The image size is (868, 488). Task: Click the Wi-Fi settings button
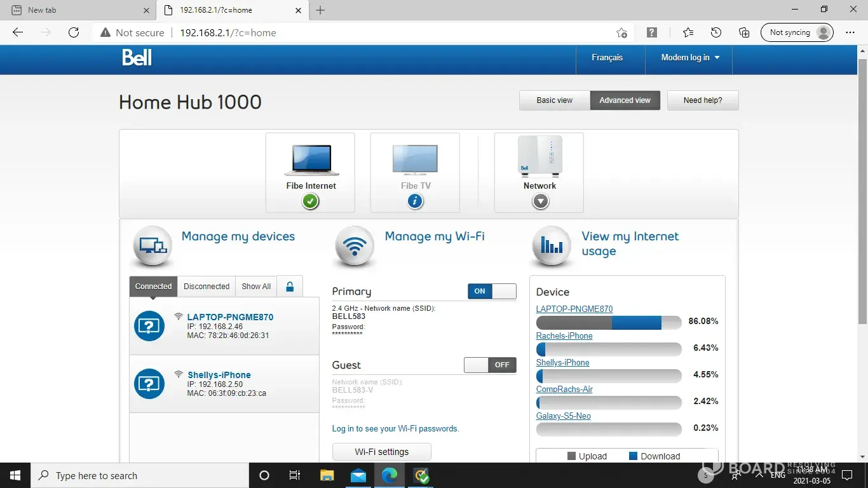381,452
